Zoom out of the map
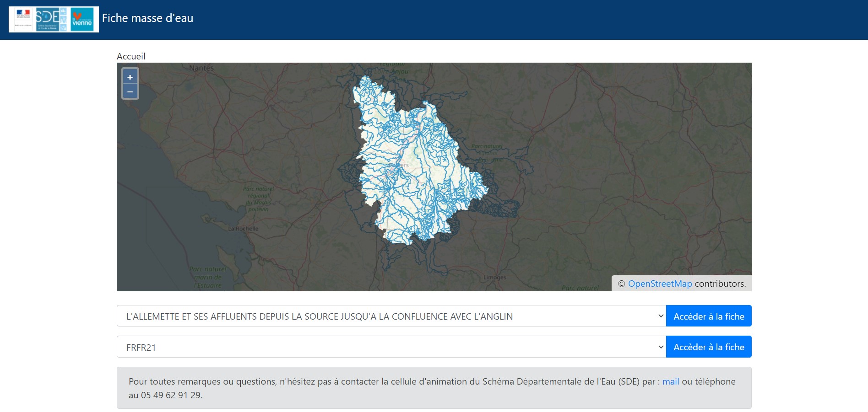Screen dimensions: 868x412 point(130,92)
